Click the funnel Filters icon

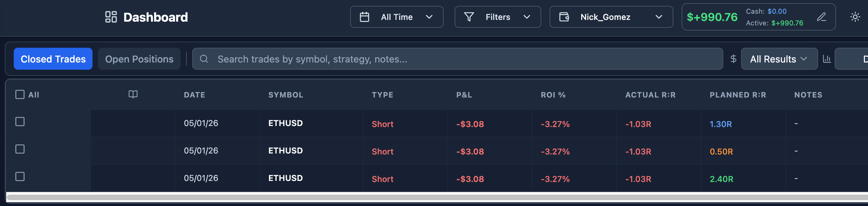469,17
